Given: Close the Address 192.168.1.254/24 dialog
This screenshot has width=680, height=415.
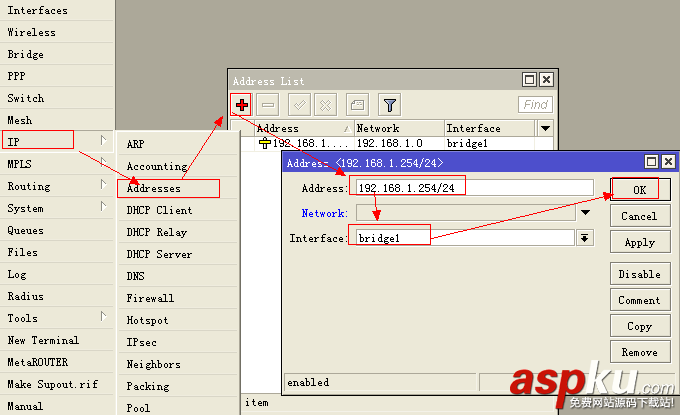Looking at the screenshot, I should click(668, 162).
